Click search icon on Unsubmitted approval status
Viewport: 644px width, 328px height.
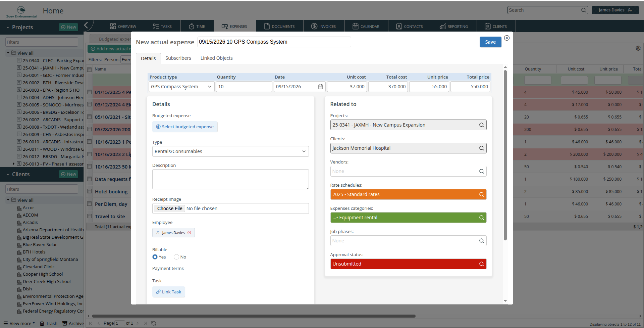tap(482, 264)
